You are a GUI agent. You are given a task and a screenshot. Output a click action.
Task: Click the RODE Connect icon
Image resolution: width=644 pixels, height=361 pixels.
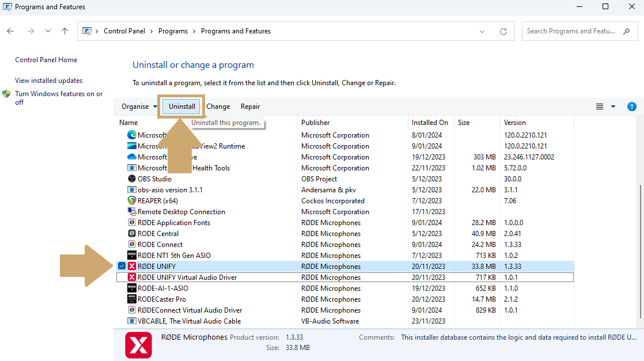131,244
